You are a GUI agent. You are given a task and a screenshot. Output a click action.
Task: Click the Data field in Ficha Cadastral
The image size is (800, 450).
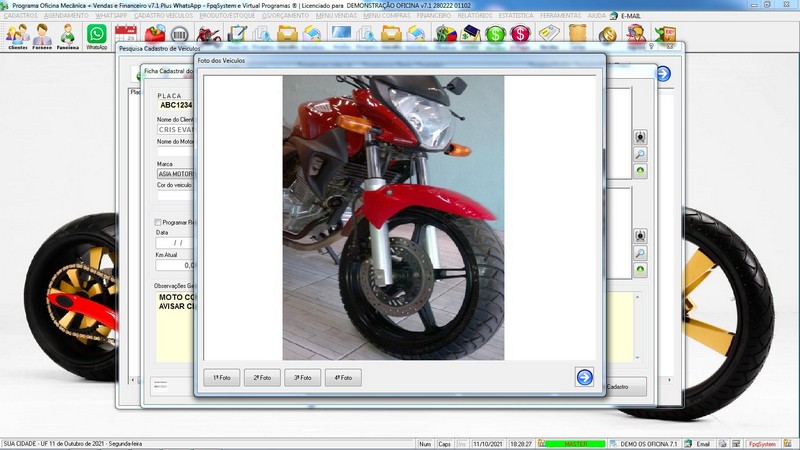click(175, 243)
